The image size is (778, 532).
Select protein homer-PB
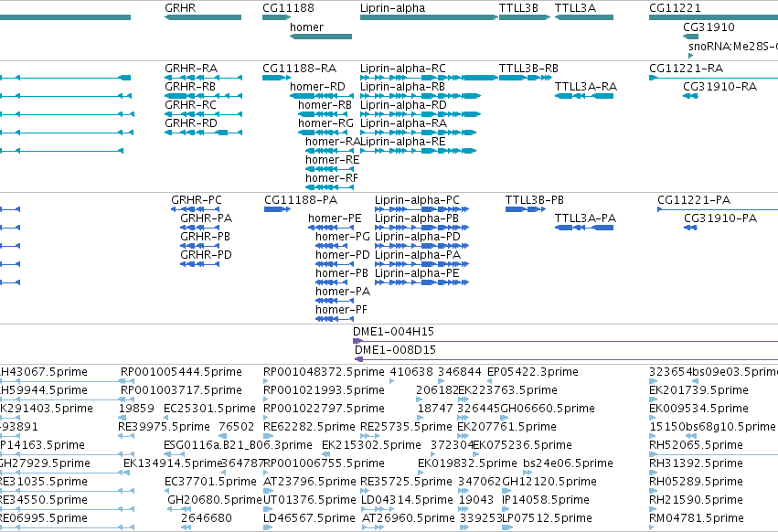point(332,282)
